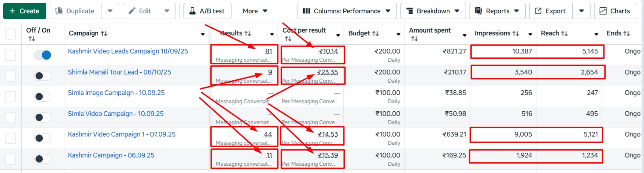The image size is (644, 173).
Task: Enable the Shimla Manali Tour Lead toggle
Action: click(43, 76)
